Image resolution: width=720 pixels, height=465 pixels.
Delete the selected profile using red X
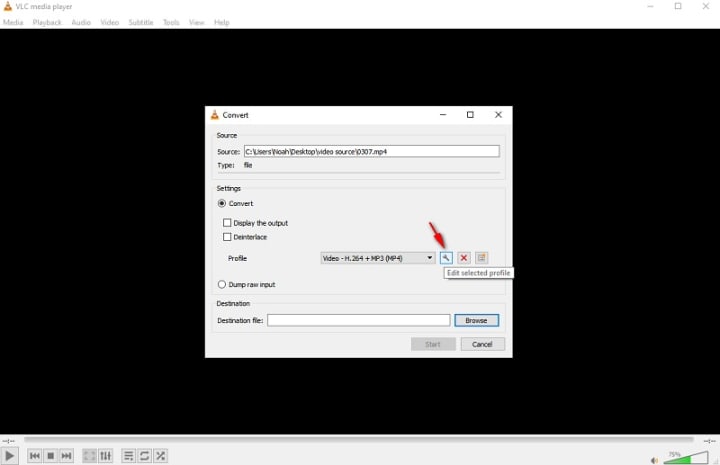tap(464, 258)
